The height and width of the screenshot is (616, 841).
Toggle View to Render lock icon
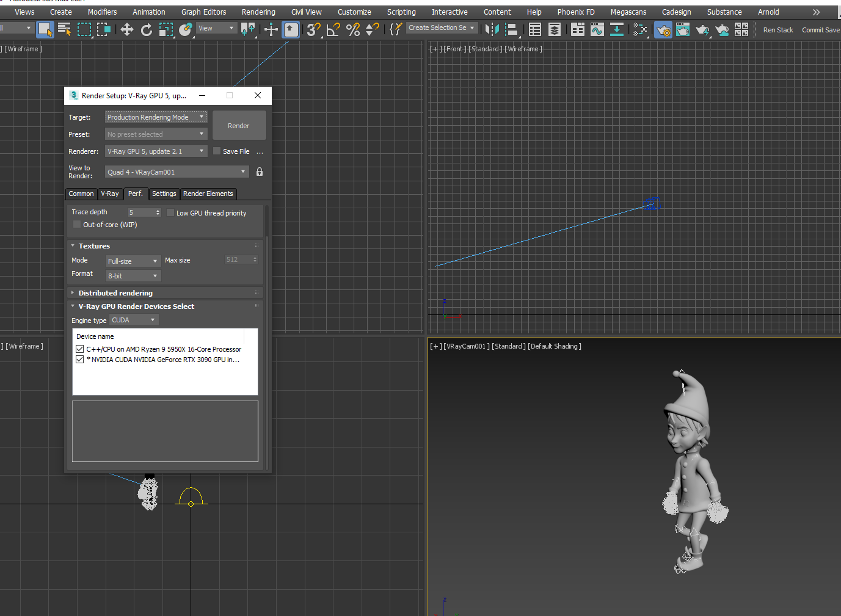260,172
